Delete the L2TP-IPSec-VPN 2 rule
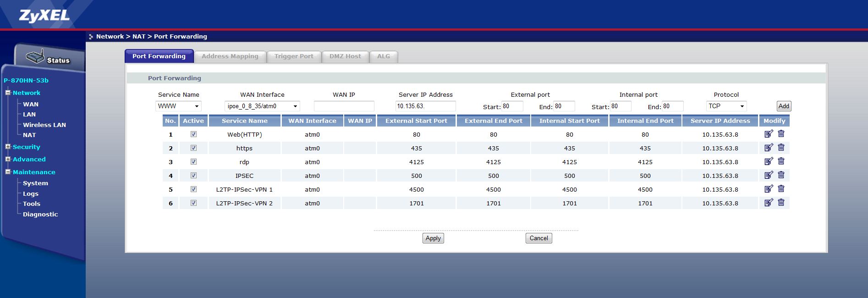Viewport: 868px width, 298px height. [781, 202]
